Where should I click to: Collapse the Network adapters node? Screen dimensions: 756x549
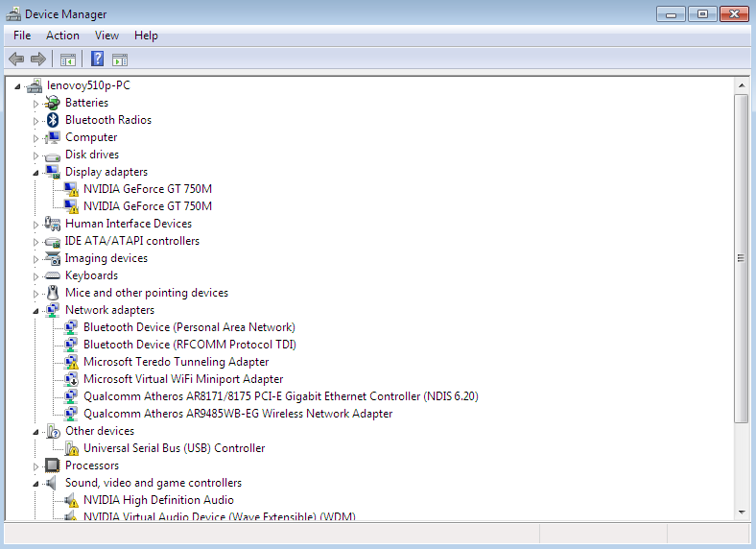click(x=35, y=311)
